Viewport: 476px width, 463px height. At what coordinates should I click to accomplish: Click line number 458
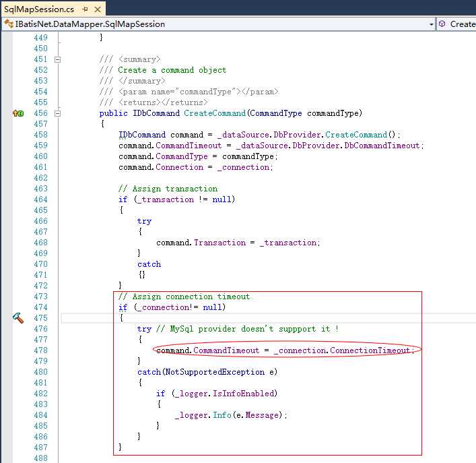point(40,135)
